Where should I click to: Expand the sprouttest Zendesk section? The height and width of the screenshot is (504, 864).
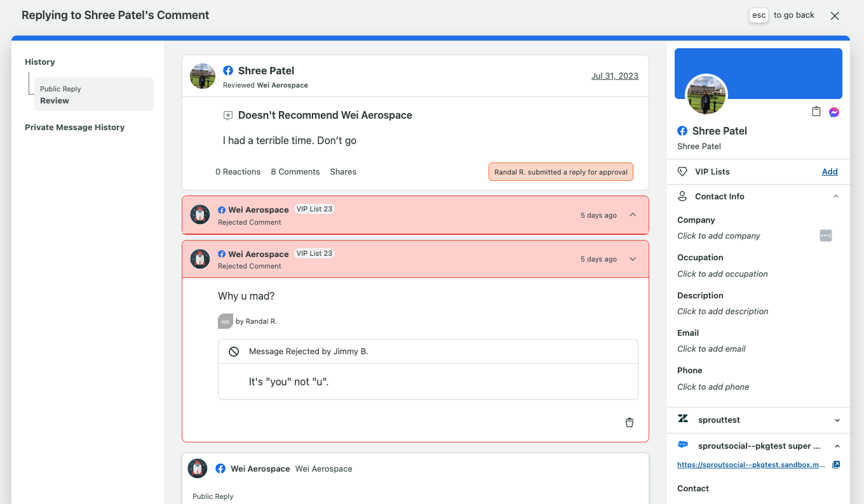[x=837, y=420]
